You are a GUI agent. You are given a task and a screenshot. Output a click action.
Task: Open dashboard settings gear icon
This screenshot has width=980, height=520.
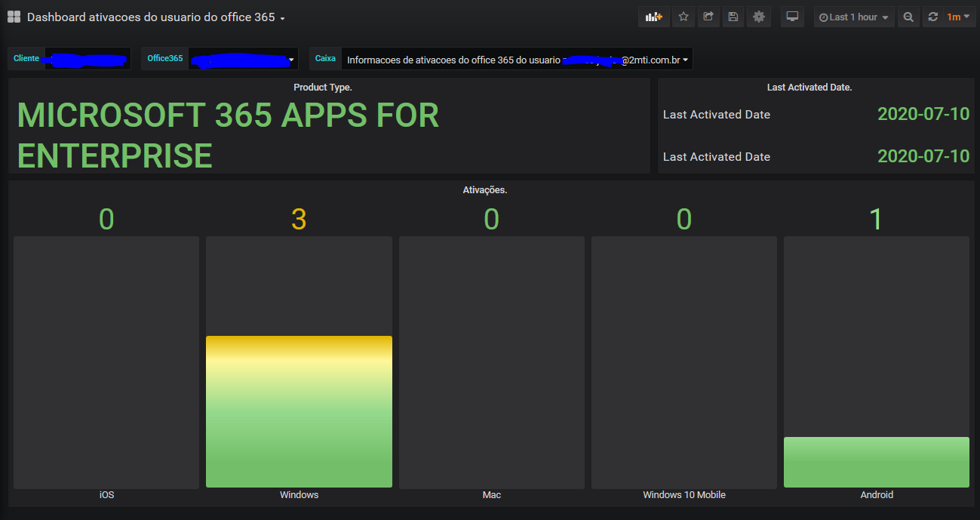tap(758, 17)
